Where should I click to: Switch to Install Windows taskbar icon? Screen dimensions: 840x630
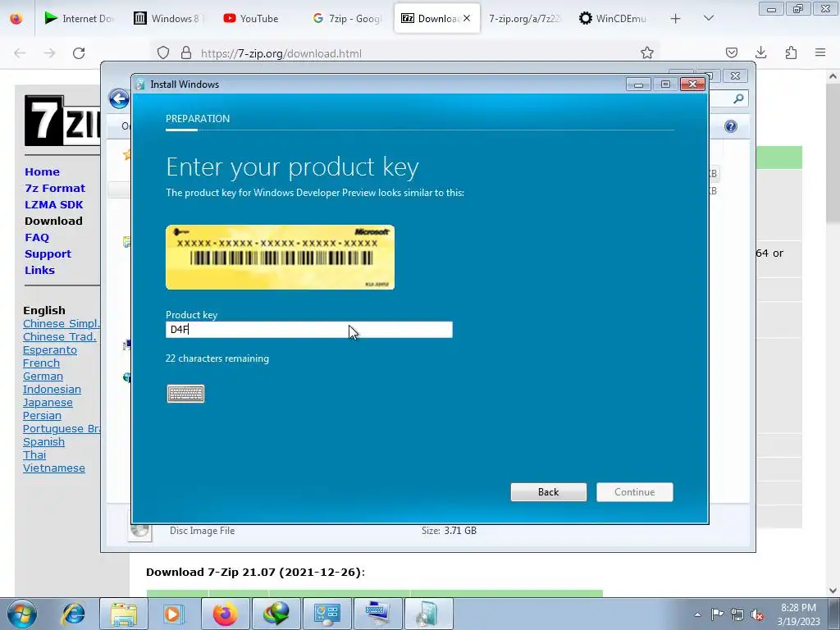pyautogui.click(x=428, y=614)
